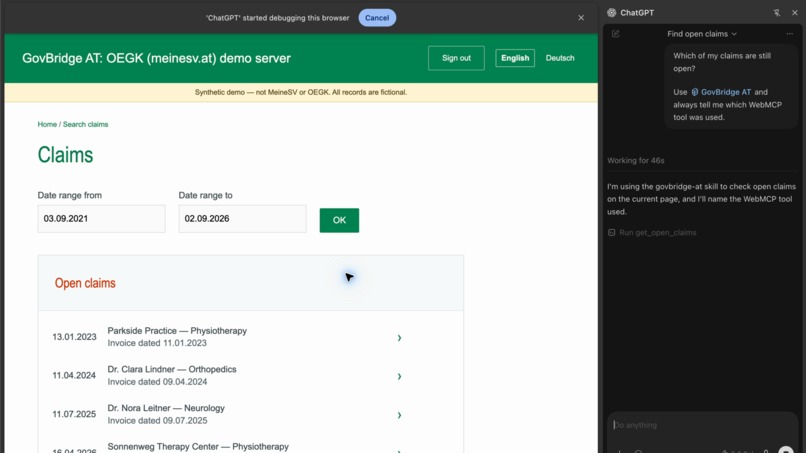Switch the language to English

click(x=515, y=58)
